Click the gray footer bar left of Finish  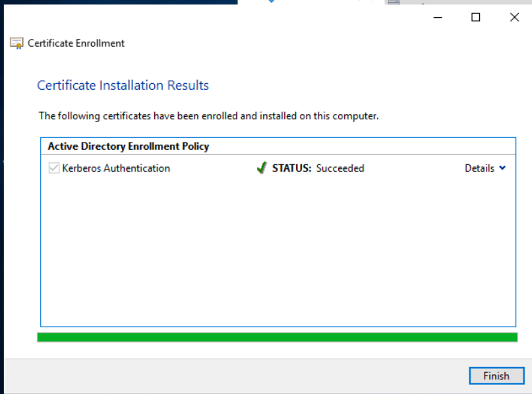coord(231,376)
